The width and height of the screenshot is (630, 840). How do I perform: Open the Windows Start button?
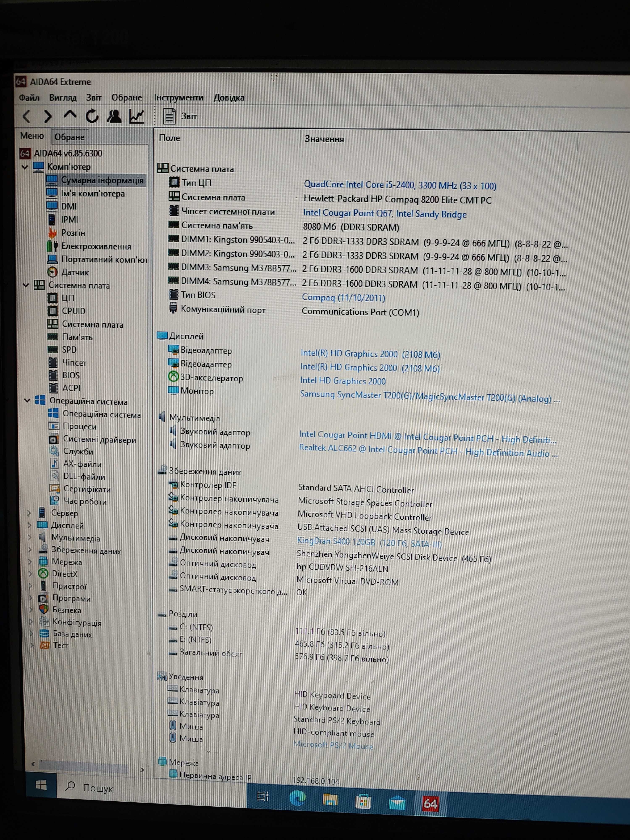click(41, 785)
